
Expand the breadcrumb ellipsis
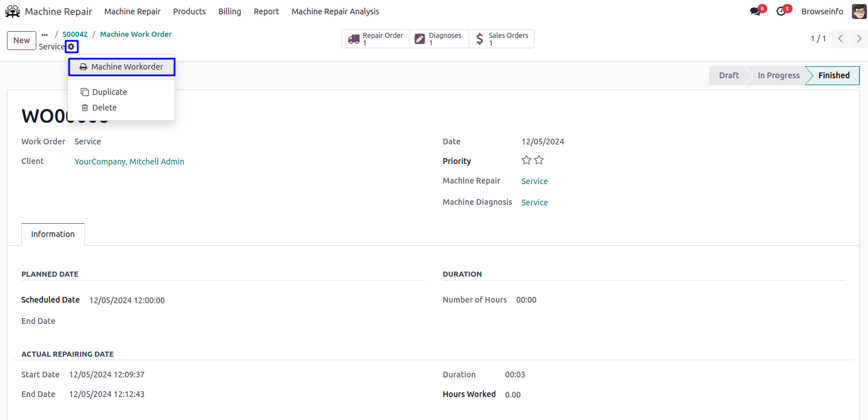click(45, 35)
